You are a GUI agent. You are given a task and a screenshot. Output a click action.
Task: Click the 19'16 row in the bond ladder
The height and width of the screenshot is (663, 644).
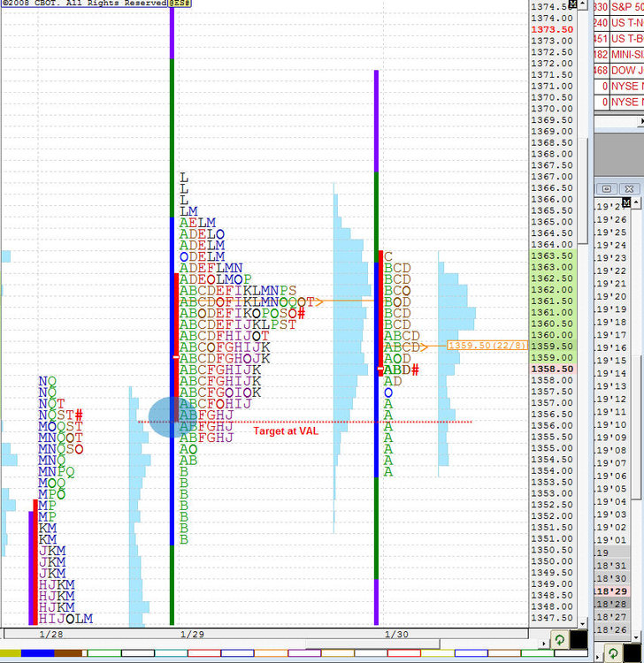(x=610, y=348)
